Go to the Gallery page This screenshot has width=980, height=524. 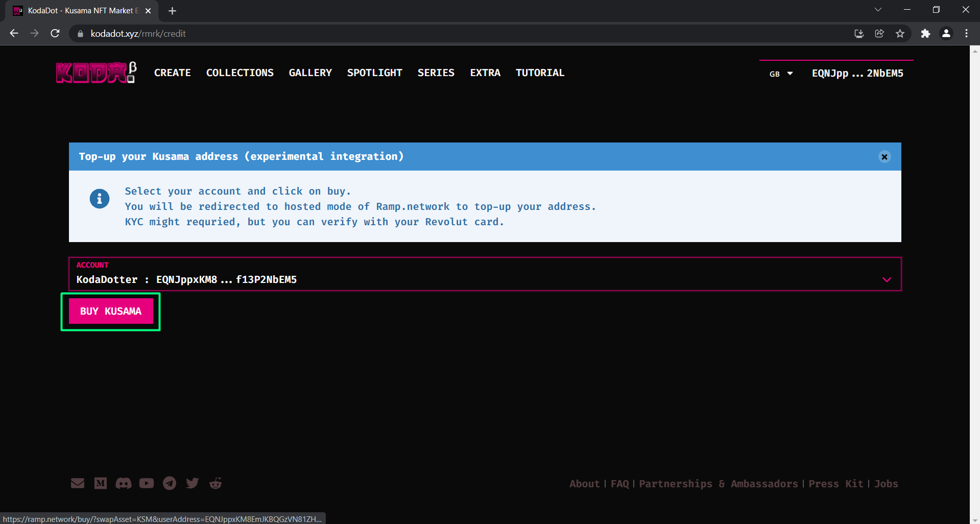[x=310, y=73]
